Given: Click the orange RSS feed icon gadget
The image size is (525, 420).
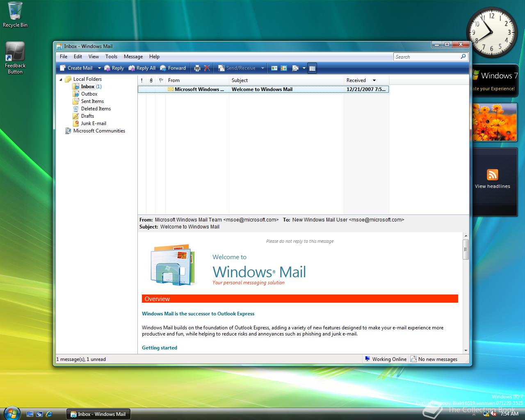Looking at the screenshot, I should (x=493, y=175).
